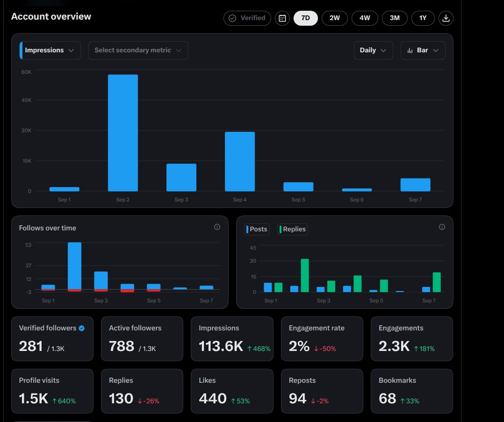Toggle the Verified filter button
The height and width of the screenshot is (422, 504).
(247, 18)
